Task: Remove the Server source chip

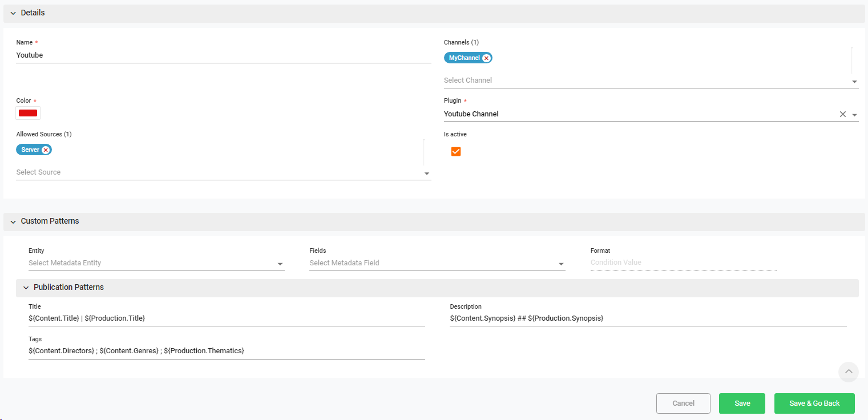Action: pos(46,150)
